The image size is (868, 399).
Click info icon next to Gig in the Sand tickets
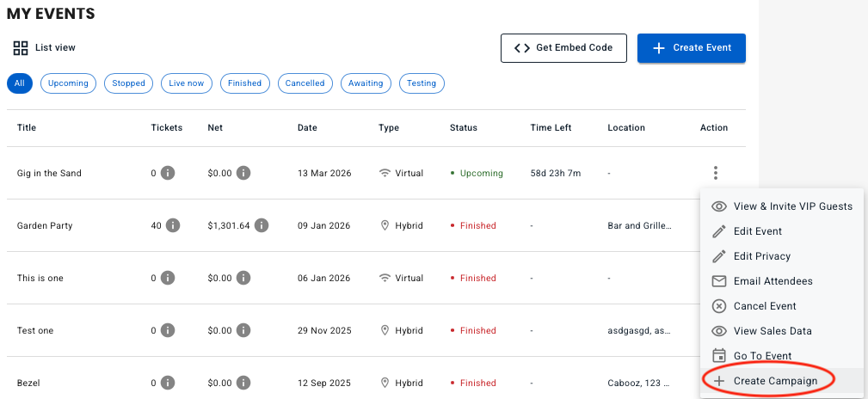click(x=169, y=173)
